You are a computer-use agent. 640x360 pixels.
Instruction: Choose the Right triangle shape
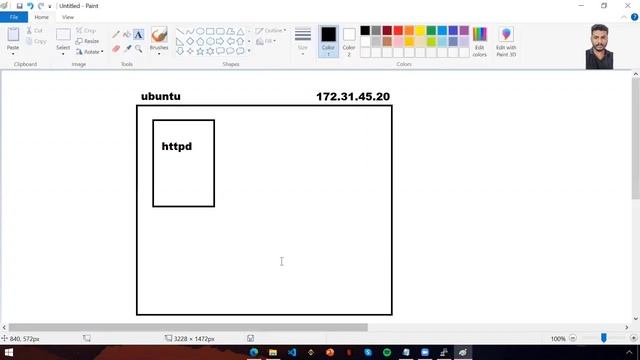(180, 41)
